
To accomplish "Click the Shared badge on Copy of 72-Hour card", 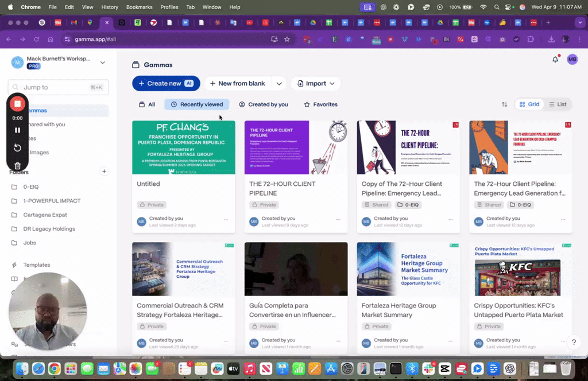I will 377,205.
